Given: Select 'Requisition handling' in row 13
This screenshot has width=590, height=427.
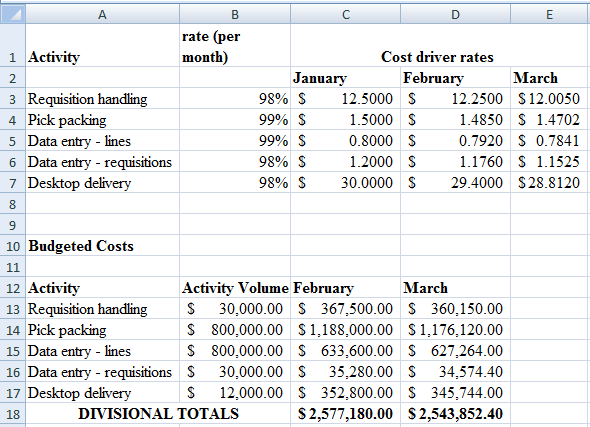Looking at the screenshot, I should (x=102, y=309).
